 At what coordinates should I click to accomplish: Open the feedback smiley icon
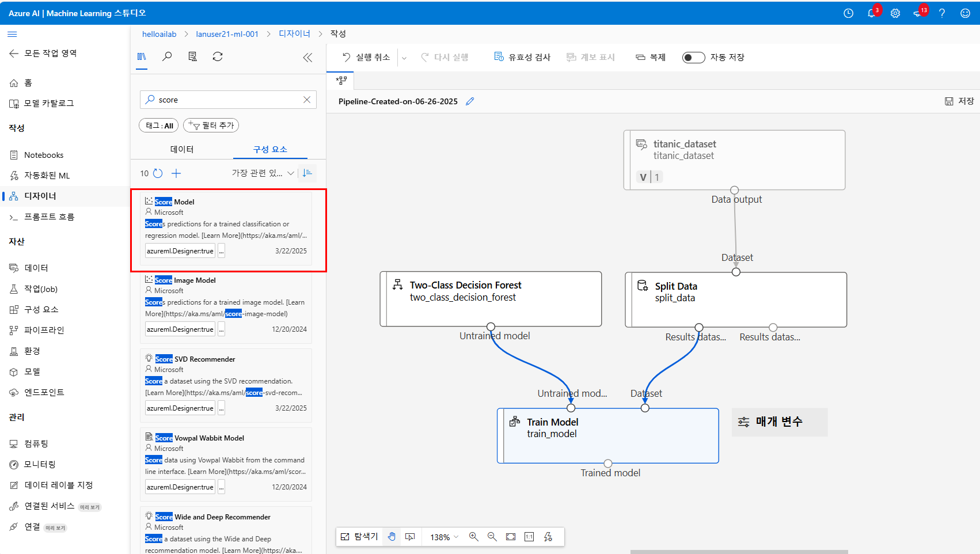[x=965, y=13]
